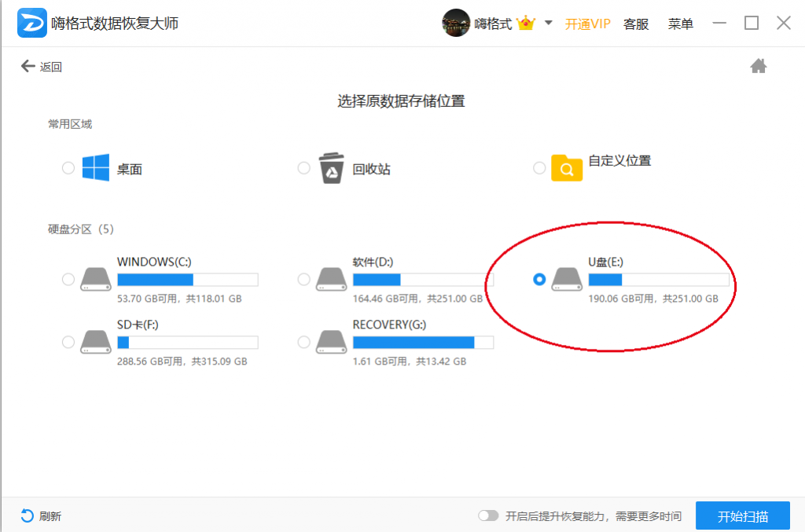Viewport: 805px width, 532px height.
Task: Click the WINDOWS(C:) usage bar
Action: pyautogui.click(x=187, y=280)
